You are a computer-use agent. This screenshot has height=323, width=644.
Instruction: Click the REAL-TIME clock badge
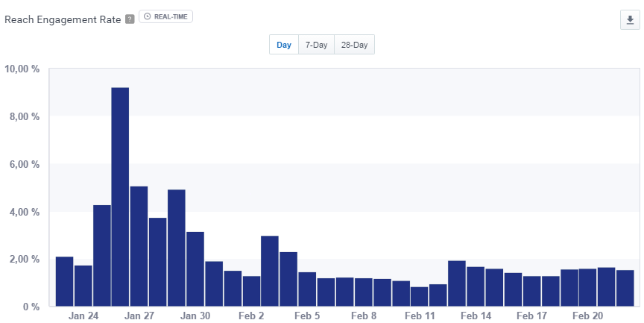165,16
